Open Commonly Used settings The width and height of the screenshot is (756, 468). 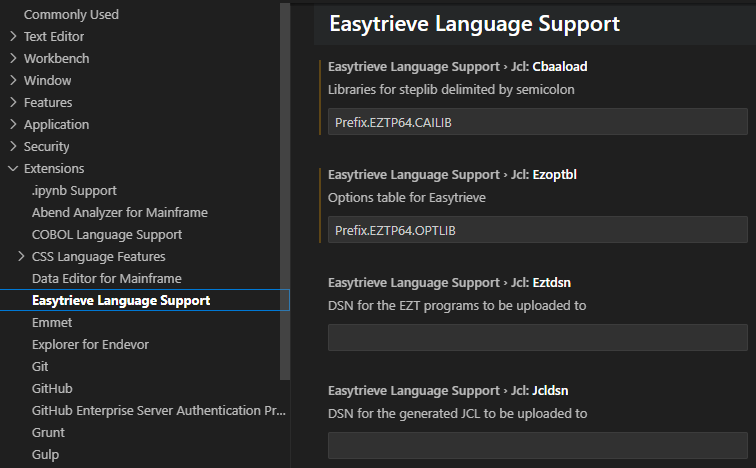coord(71,14)
